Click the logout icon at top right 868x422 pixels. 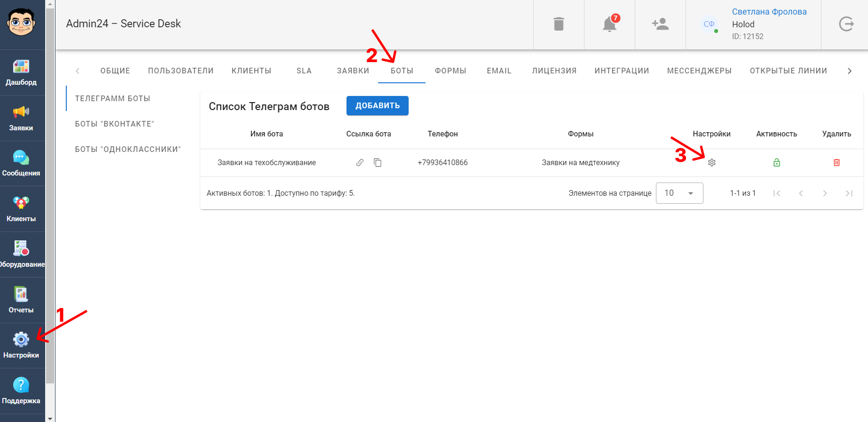(846, 24)
